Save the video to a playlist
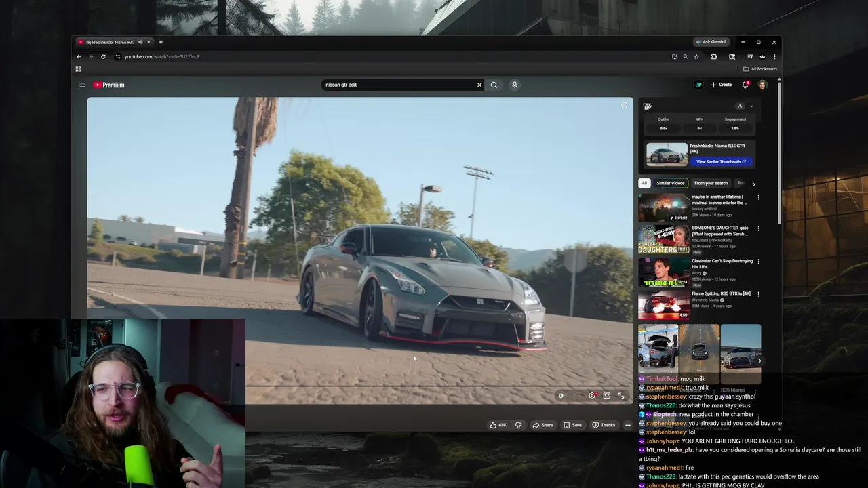 tap(572, 425)
